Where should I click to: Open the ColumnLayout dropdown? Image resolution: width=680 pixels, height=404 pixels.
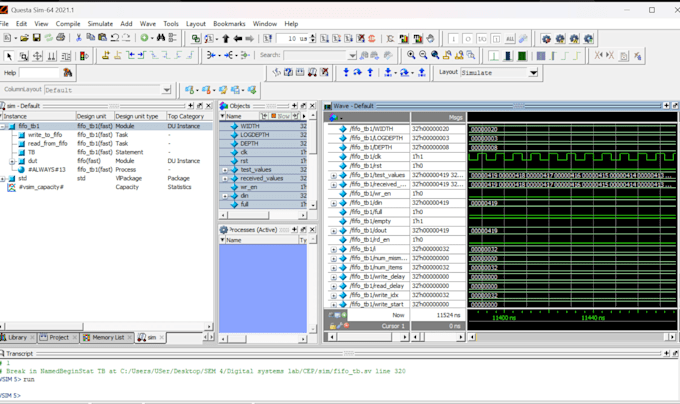point(167,90)
